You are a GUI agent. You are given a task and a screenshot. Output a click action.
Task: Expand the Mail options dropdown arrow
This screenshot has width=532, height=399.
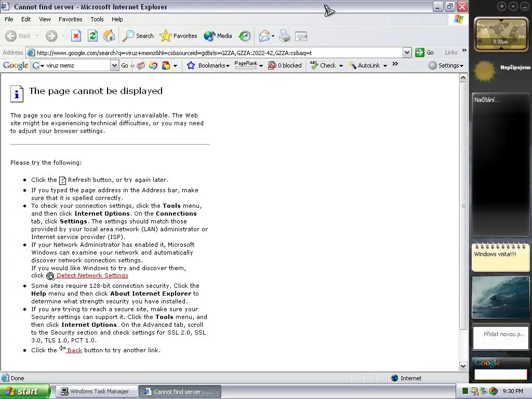tap(273, 36)
